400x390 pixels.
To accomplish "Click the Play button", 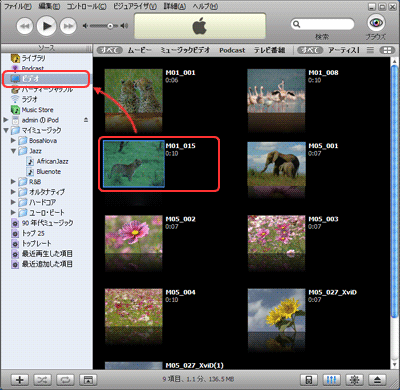I will [x=47, y=26].
